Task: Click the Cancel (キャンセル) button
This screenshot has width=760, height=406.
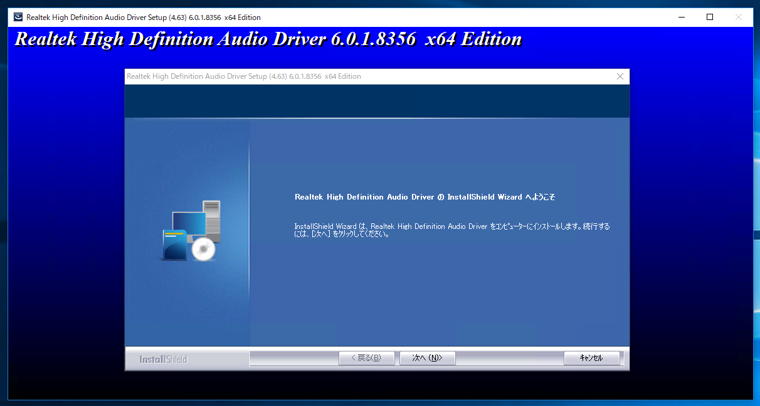Action: point(591,358)
